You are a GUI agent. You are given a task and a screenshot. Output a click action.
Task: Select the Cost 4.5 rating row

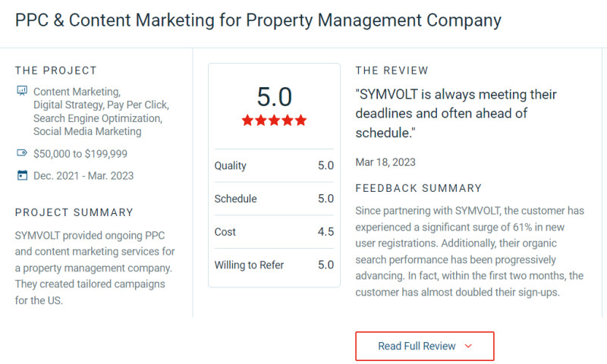[x=274, y=232]
